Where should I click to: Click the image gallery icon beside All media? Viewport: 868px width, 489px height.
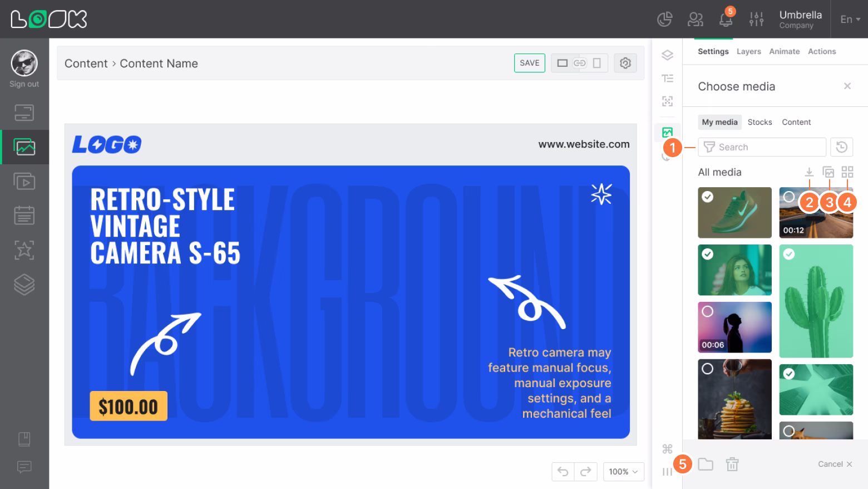click(828, 172)
